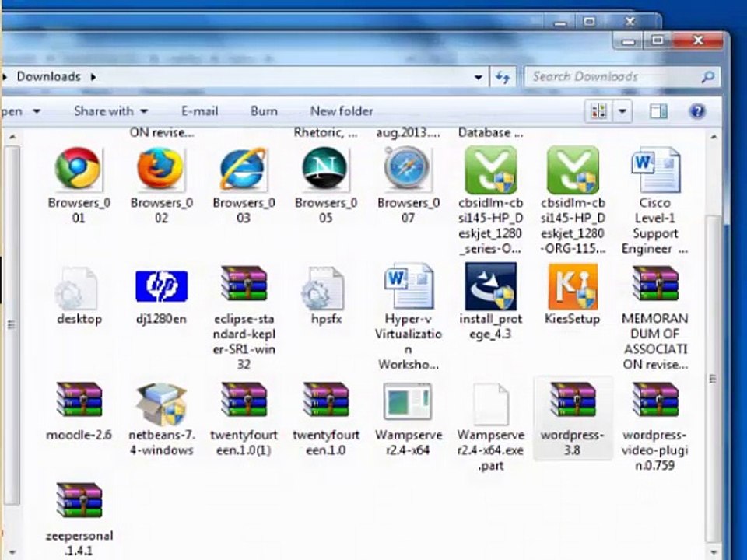747x560 pixels.
Task: Click file list scrollbar down arrow
Action: pyautogui.click(x=714, y=552)
